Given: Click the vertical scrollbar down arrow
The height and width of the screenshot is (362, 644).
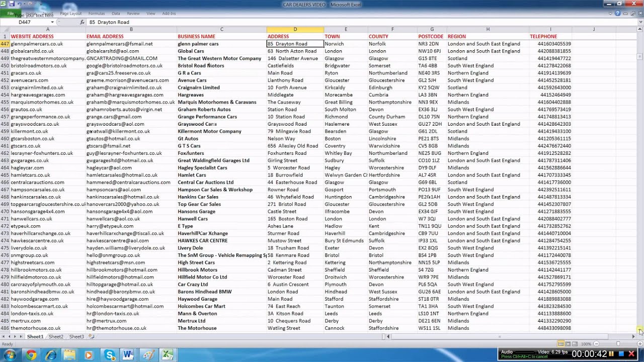Looking at the screenshot, I should point(640,330).
